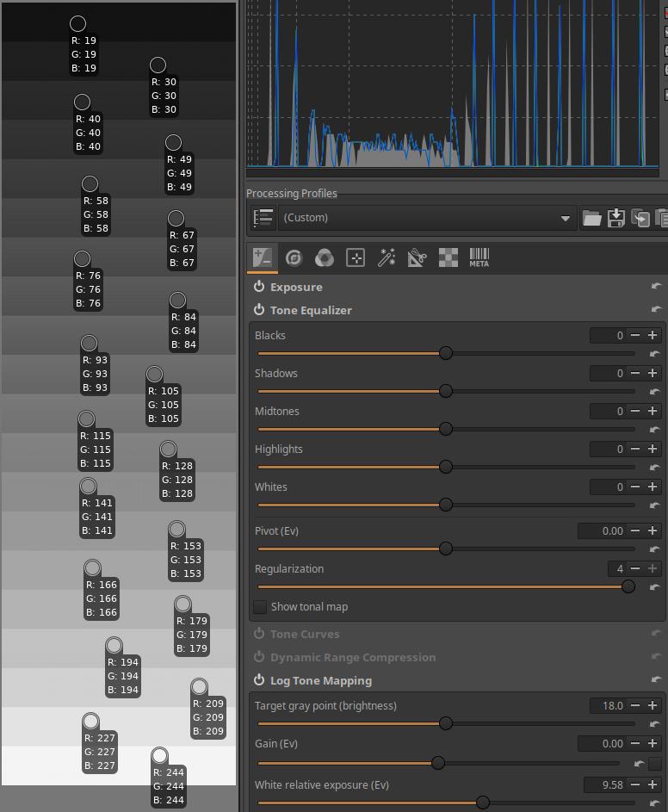Click the load profile folder icon

[591, 218]
